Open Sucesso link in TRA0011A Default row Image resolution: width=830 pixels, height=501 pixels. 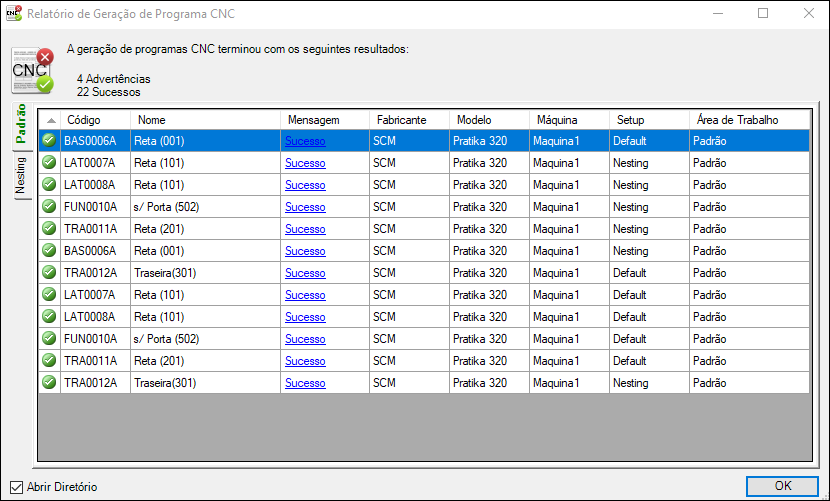[x=305, y=361]
